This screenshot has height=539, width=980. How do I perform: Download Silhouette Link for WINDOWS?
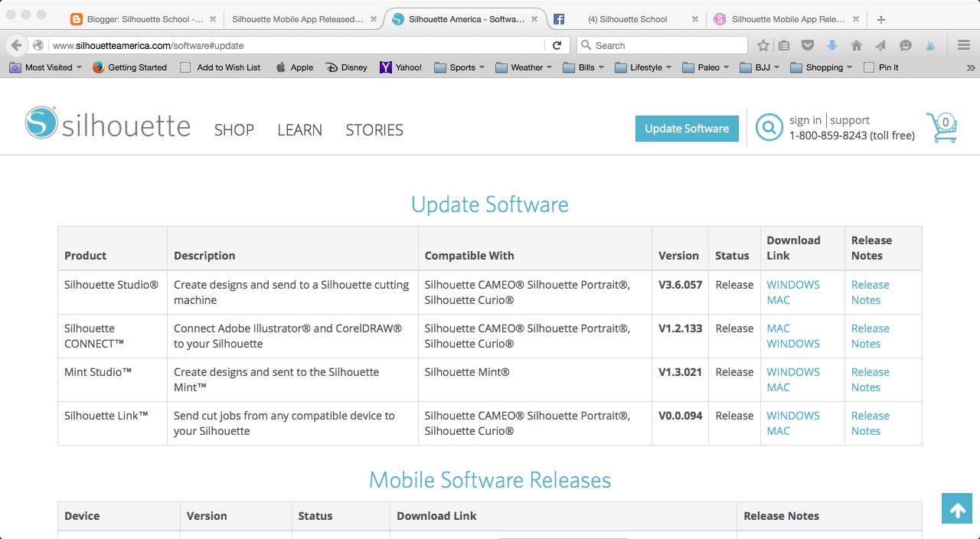(793, 416)
